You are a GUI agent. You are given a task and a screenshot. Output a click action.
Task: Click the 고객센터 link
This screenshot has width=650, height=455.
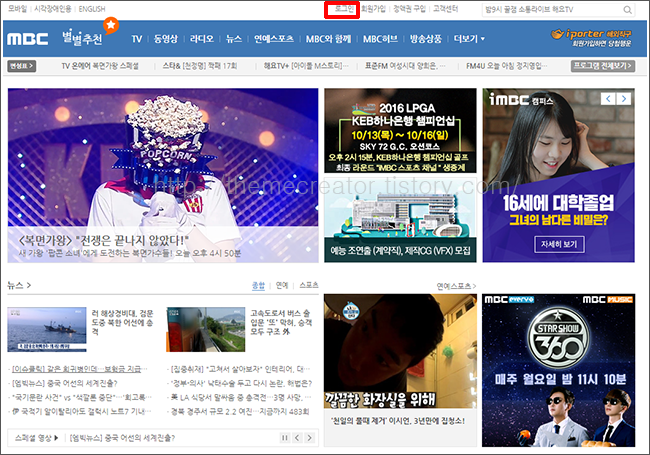click(x=446, y=9)
